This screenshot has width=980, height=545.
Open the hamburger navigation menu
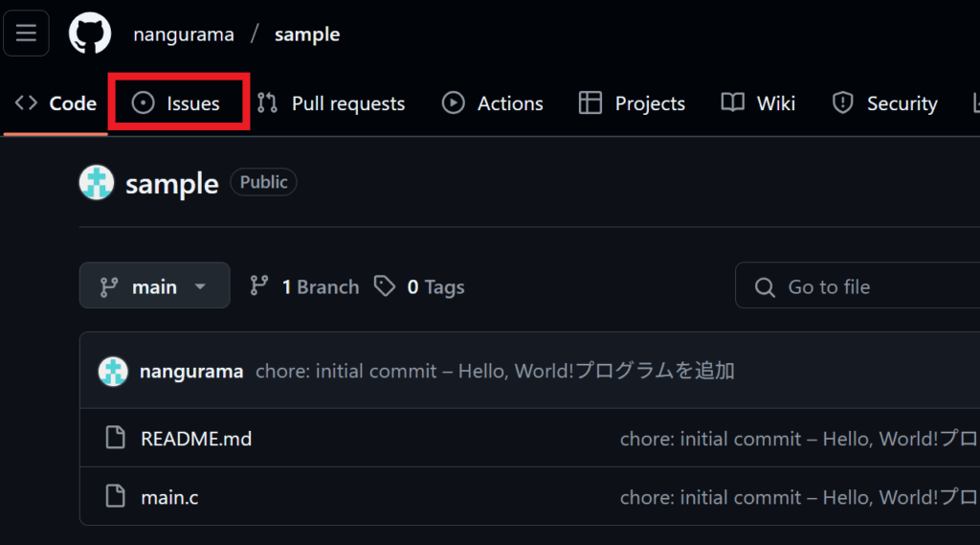(26, 34)
